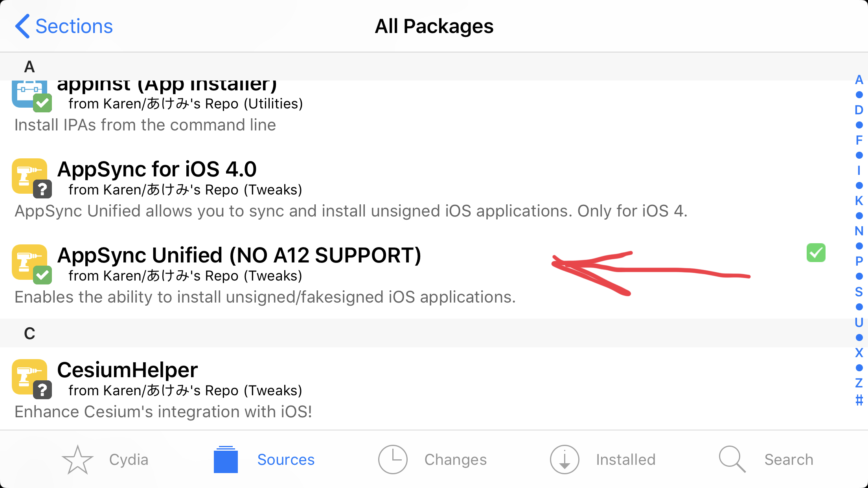
Task: Open the Changes clock icon
Action: coord(393,459)
